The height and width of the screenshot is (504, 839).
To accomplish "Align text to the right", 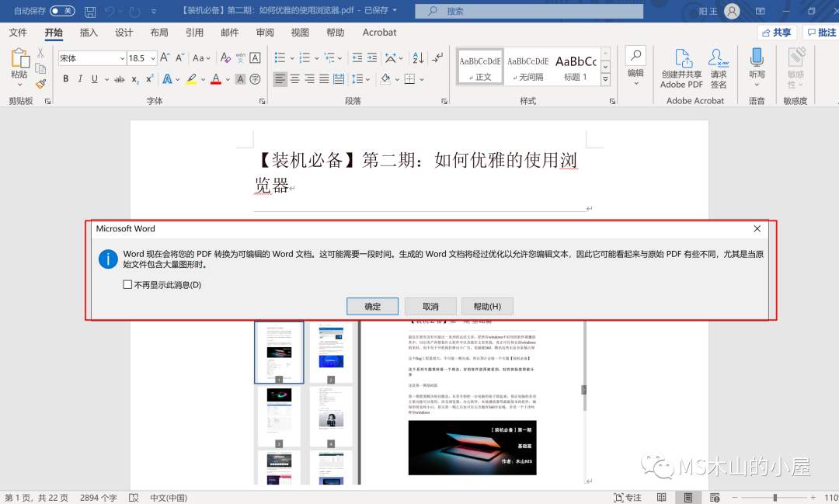I will (x=309, y=79).
